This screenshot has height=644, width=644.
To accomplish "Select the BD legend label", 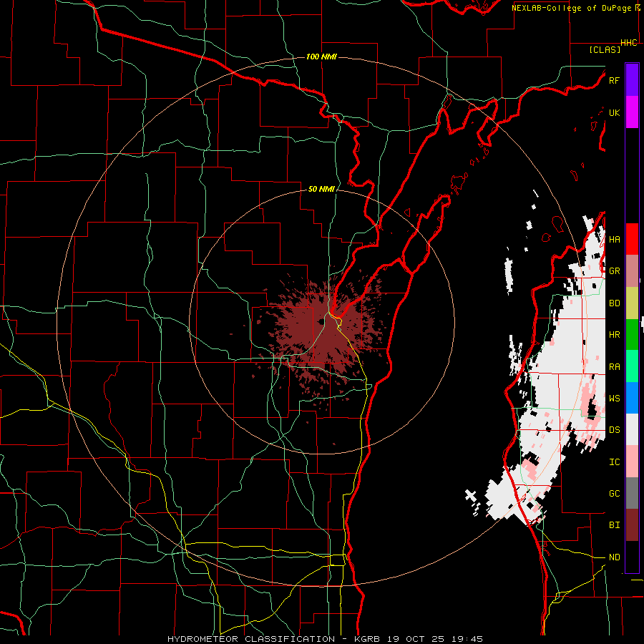I will point(614,303).
